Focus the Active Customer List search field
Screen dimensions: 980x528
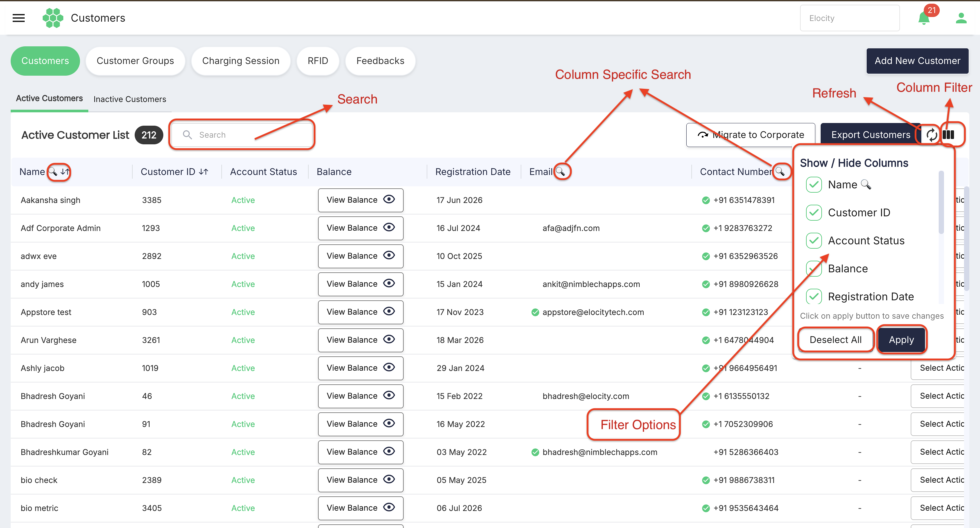242,135
